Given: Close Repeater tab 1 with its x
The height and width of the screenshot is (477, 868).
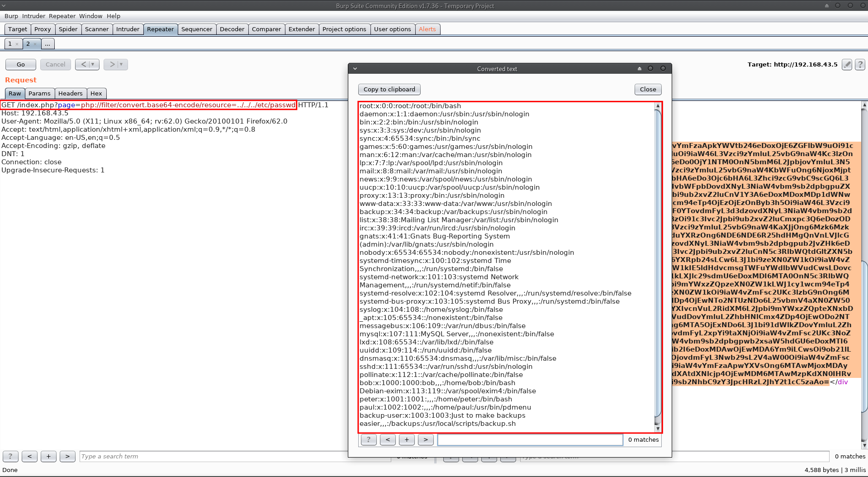Looking at the screenshot, I should click(17, 44).
